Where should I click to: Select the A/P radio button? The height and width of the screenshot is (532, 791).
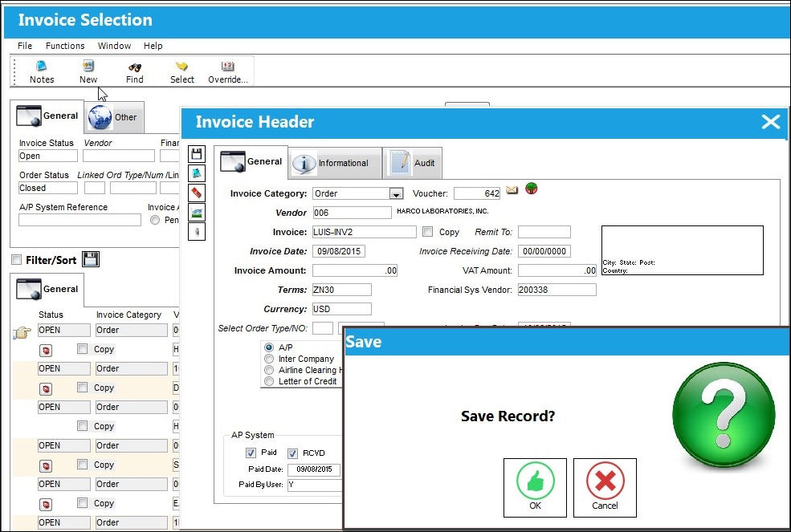tap(269, 347)
